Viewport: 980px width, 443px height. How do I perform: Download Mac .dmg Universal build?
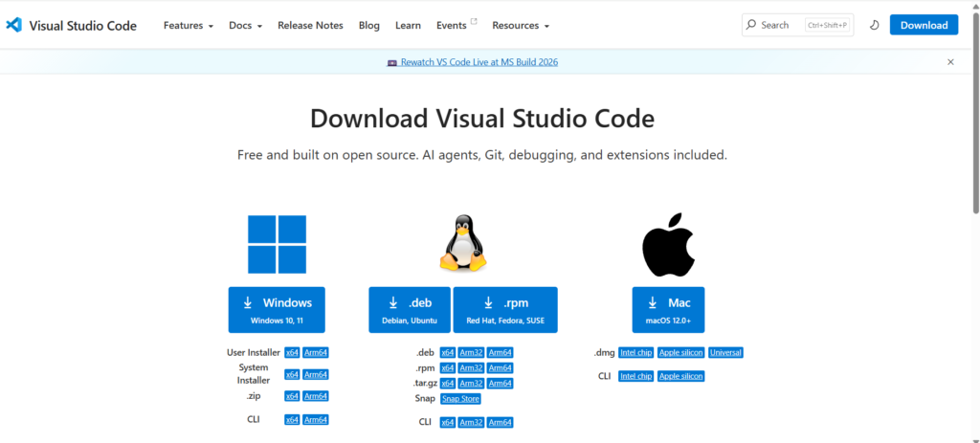tap(725, 352)
